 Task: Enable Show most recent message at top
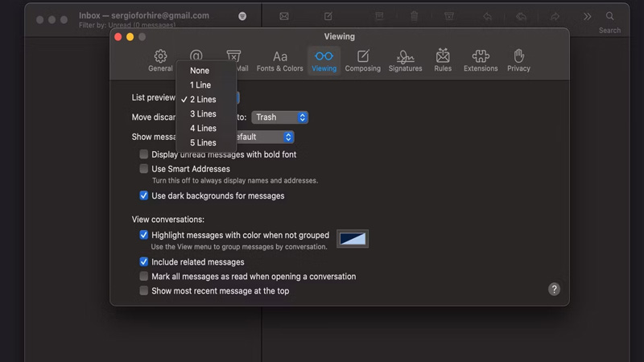click(144, 291)
